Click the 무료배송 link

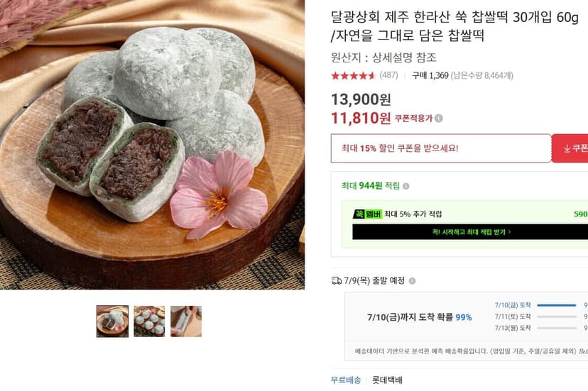click(x=346, y=380)
